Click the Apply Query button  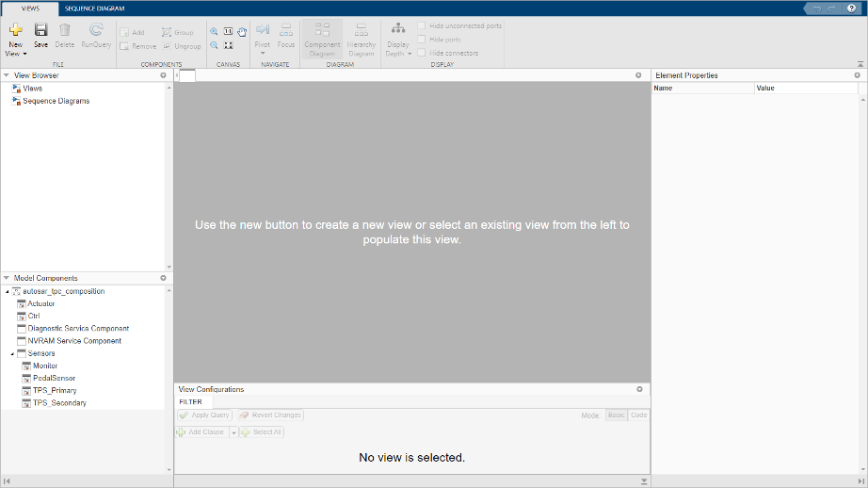click(204, 415)
